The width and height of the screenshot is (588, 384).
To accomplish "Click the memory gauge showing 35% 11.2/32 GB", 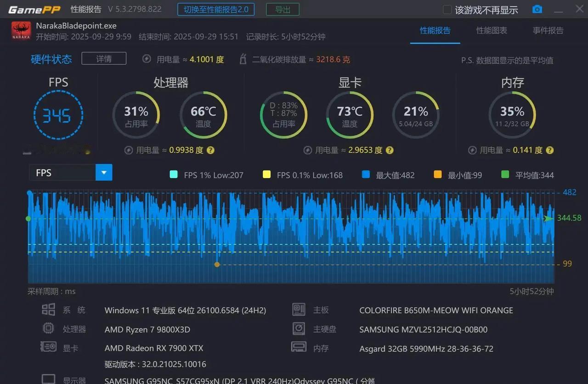I will (x=512, y=115).
